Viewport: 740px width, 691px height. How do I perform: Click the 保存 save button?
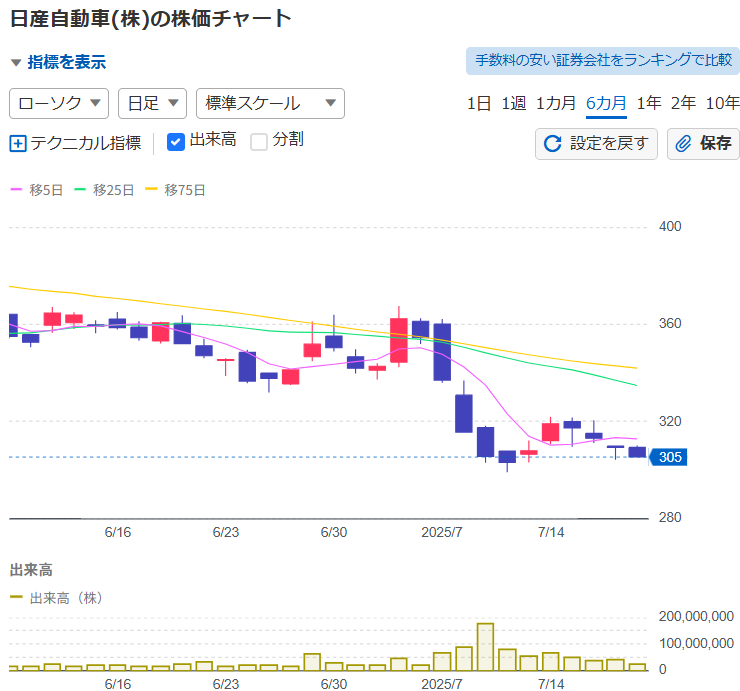pos(703,143)
